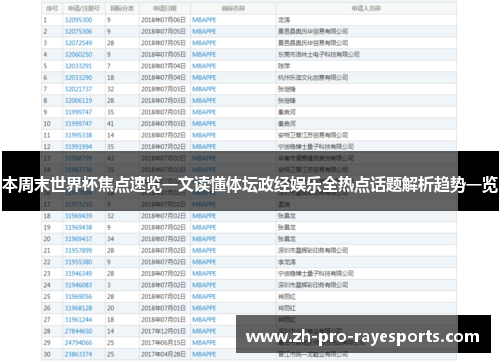Click the 国际分类 column header

coord(122,8)
